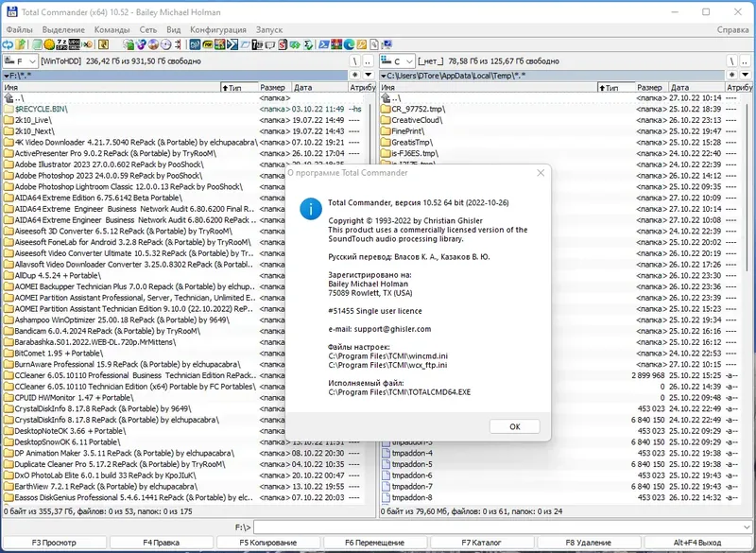Click the white CD disc toolbar icon

click(166, 44)
